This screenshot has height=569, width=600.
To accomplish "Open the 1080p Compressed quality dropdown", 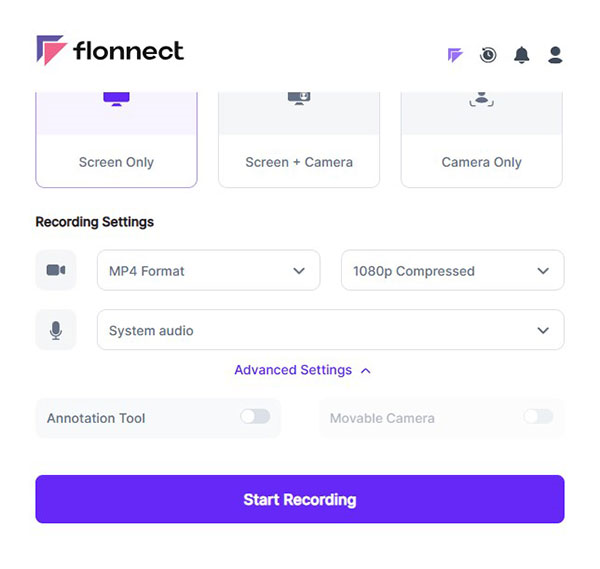I will [452, 270].
